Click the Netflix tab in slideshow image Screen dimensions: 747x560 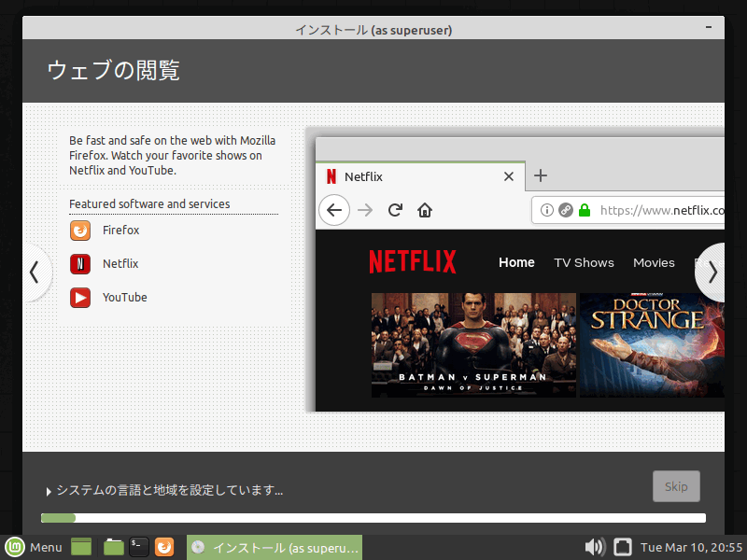click(x=420, y=176)
